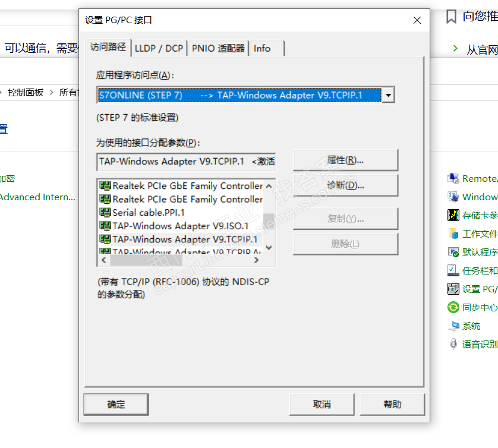Open the 系统 computer icon
Screen dimensions: 498x448
pyautogui.click(x=453, y=326)
